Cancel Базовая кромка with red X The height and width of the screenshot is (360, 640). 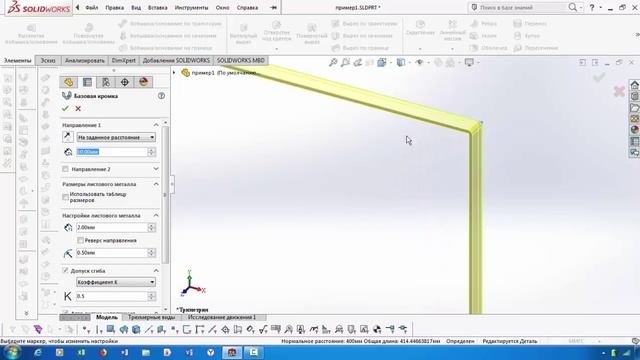(78, 109)
